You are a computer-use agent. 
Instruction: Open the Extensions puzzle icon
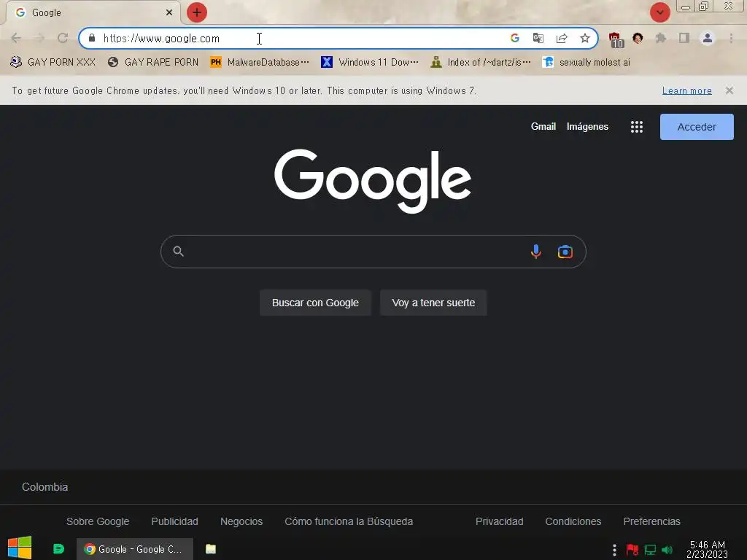pos(661,38)
